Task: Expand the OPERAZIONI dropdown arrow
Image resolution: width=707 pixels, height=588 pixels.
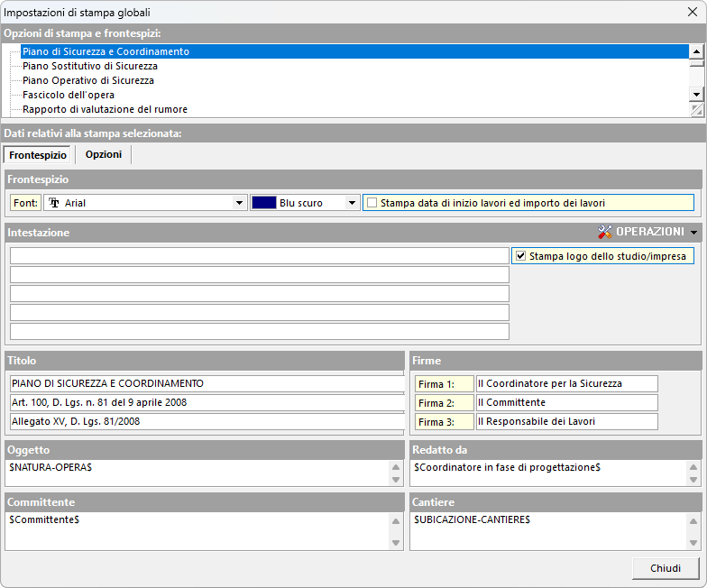Action: coord(693,233)
